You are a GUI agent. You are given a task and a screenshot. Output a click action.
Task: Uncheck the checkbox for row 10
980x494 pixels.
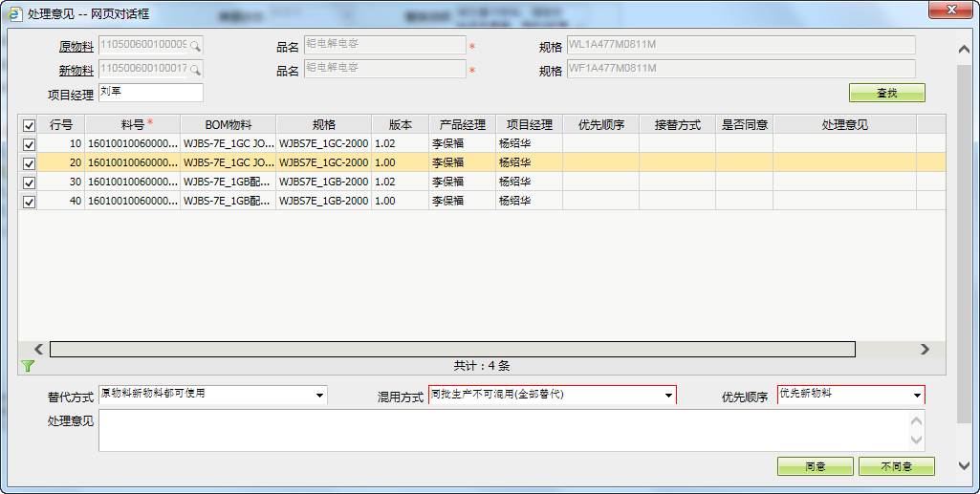point(29,143)
